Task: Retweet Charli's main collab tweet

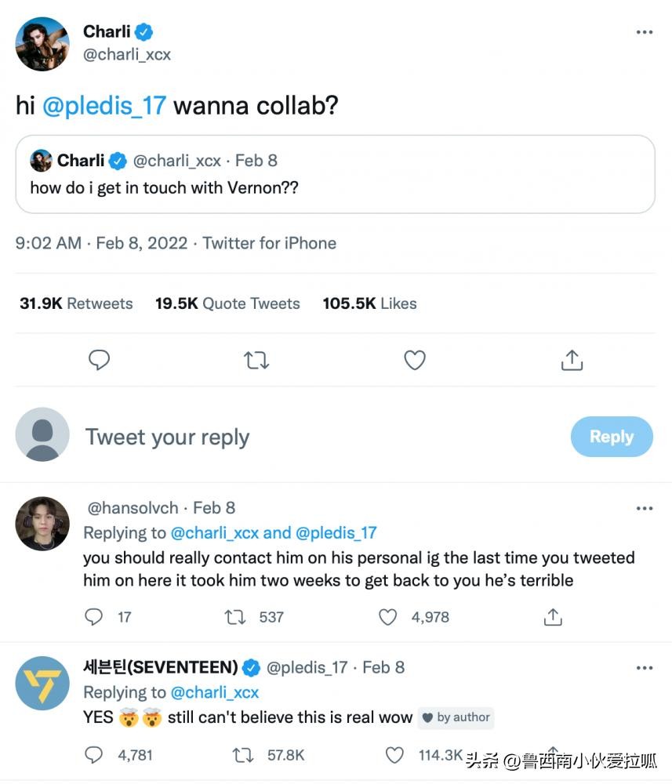Action: click(256, 360)
